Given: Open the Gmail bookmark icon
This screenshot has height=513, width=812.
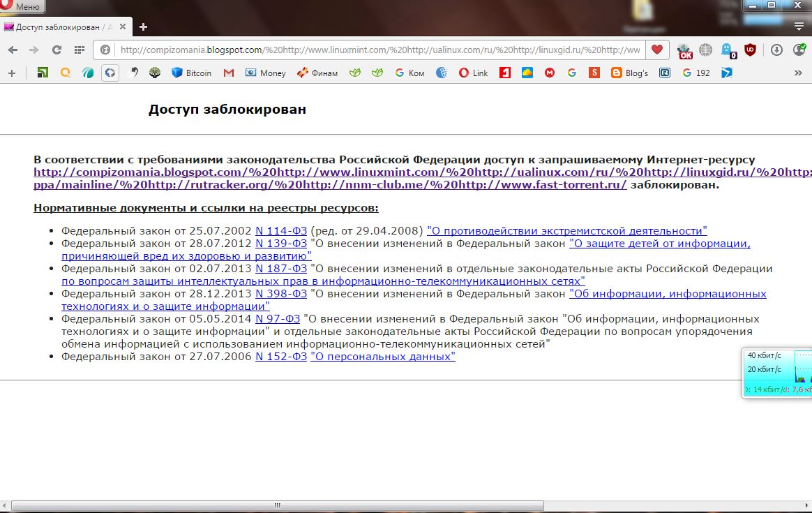Looking at the screenshot, I should point(228,73).
